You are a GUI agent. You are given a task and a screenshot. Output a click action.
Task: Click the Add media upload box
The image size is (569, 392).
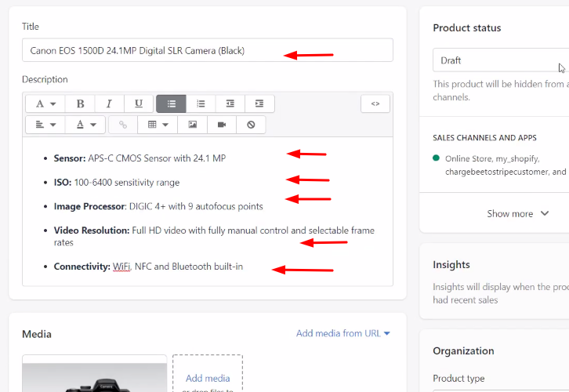click(x=208, y=374)
